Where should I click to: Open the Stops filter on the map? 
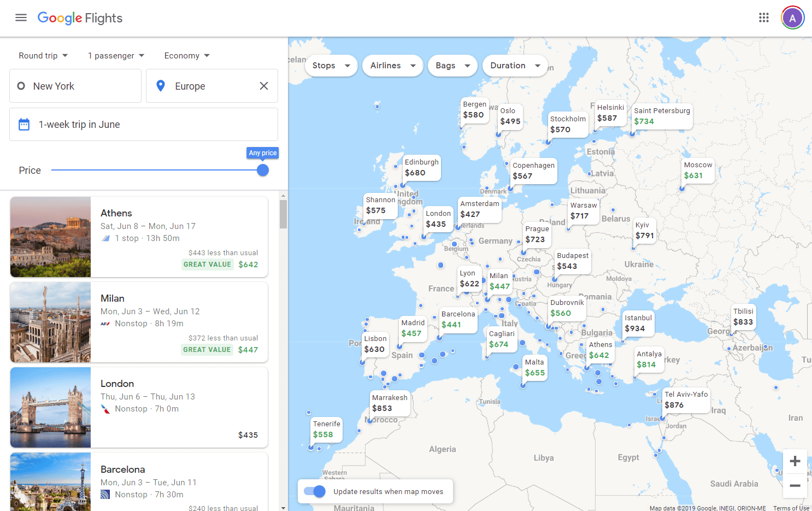click(x=331, y=65)
